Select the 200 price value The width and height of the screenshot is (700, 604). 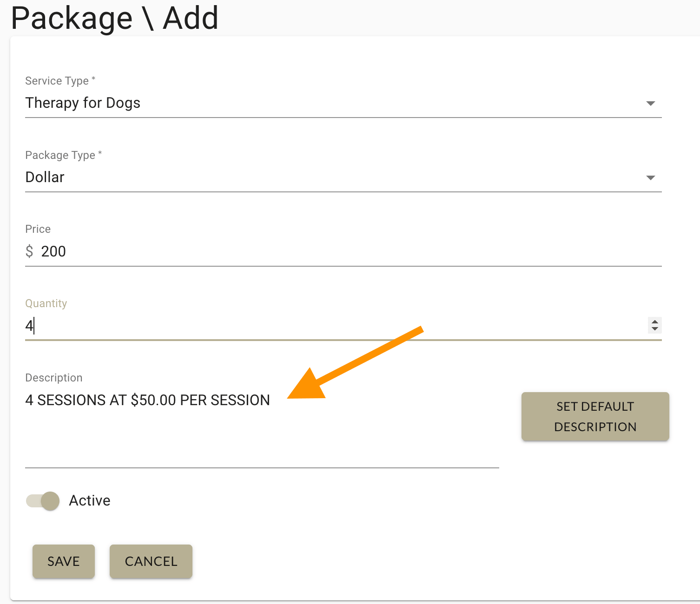(53, 251)
